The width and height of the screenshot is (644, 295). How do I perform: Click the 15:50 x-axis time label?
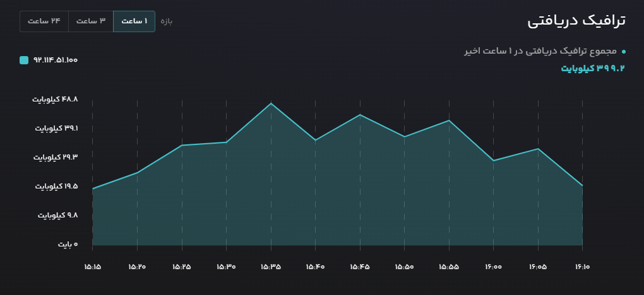(405, 267)
